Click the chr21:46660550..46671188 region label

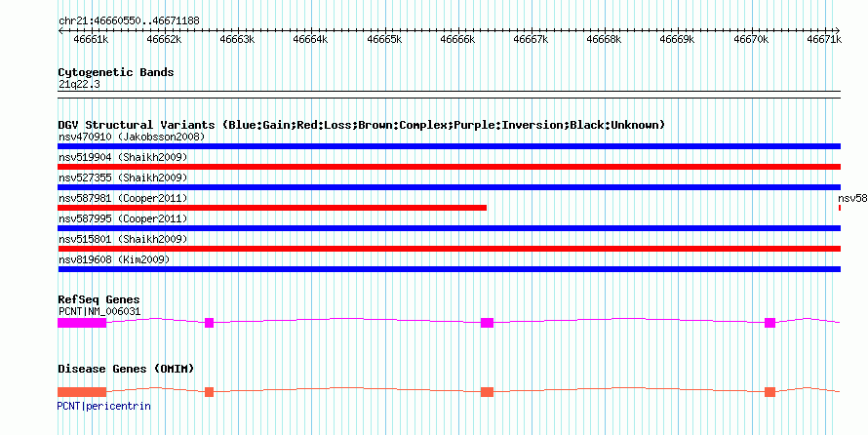pos(129,21)
